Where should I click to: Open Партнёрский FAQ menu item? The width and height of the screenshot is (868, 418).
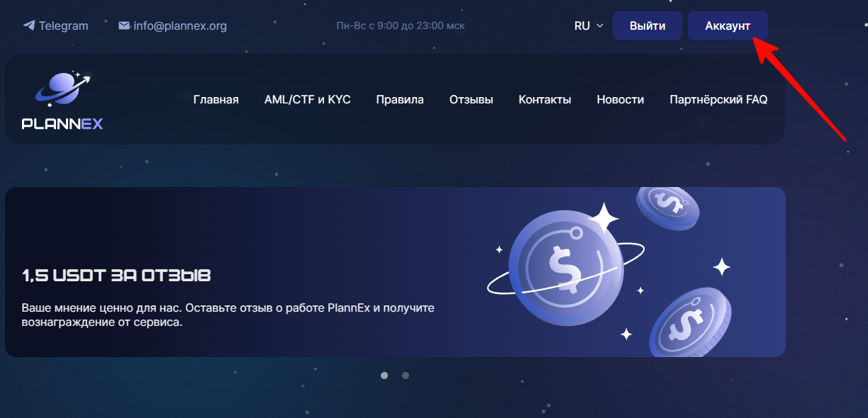pyautogui.click(x=718, y=99)
